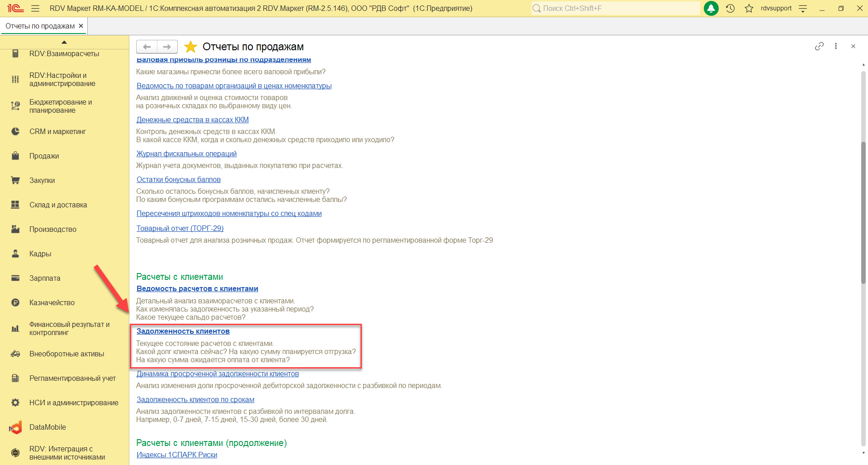The height and width of the screenshot is (465, 868).
Task: Open the Производство section
Action: pos(53,229)
